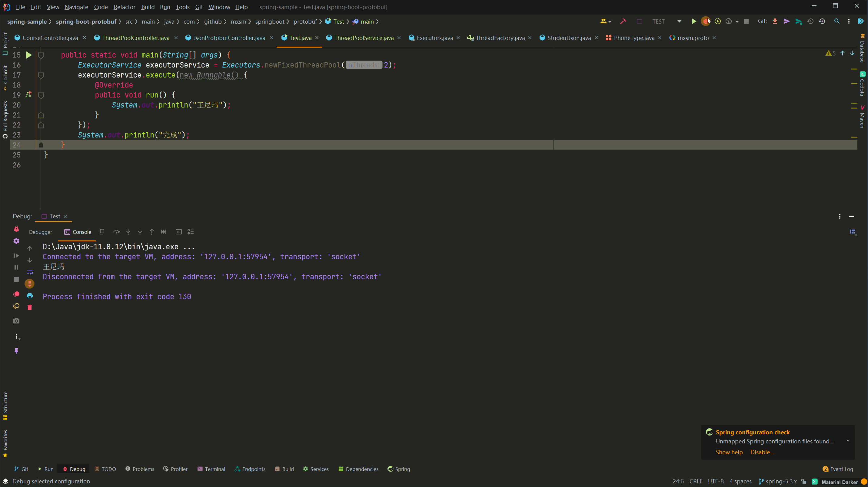This screenshot has width=868, height=487.
Task: Click the spring-5.3.x branch in status bar
Action: point(780,481)
